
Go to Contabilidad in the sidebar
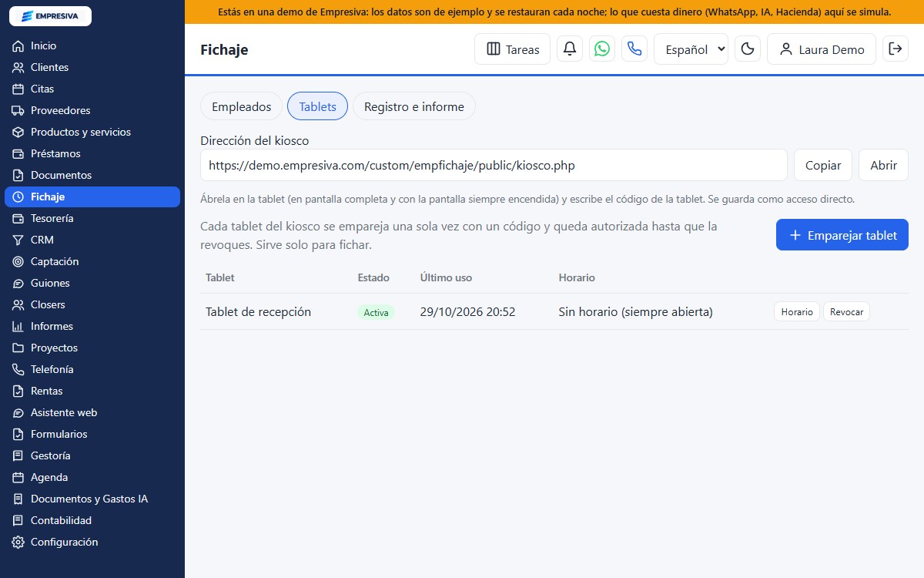coord(92,521)
